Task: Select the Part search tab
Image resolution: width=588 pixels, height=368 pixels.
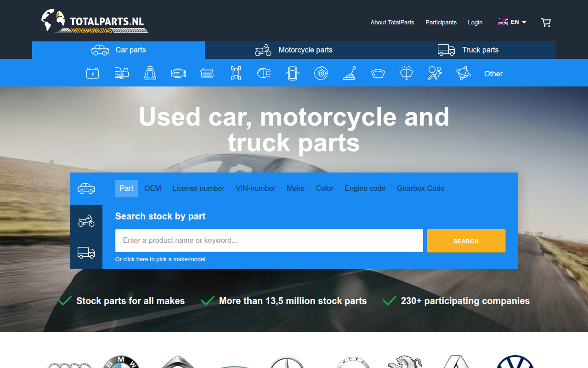Action: point(126,189)
